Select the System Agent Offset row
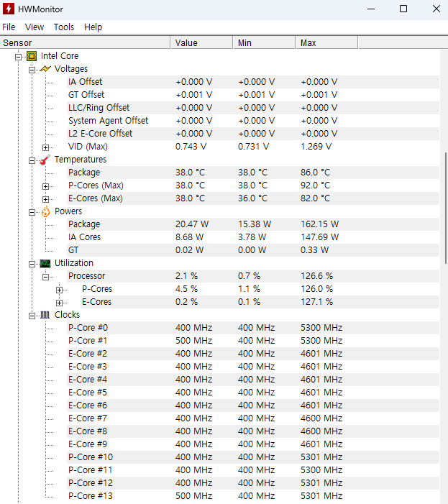 tap(253, 121)
